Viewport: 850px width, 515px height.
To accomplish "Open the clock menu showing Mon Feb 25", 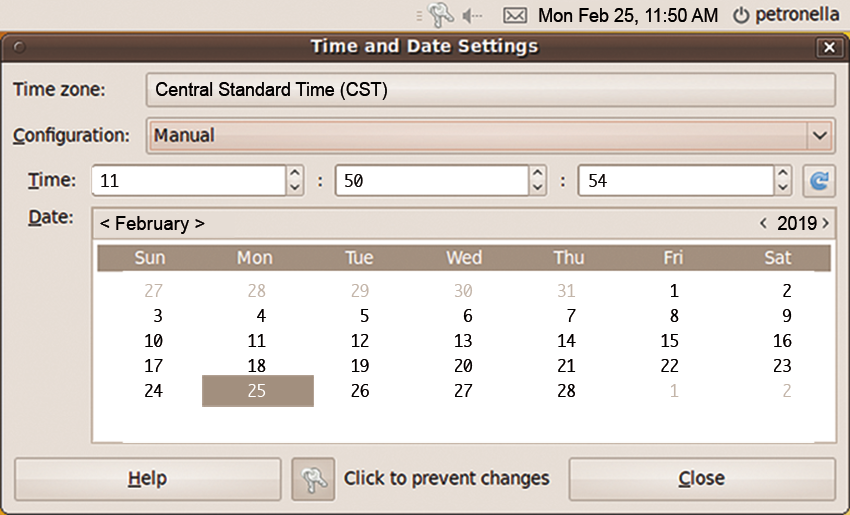I will coord(628,15).
